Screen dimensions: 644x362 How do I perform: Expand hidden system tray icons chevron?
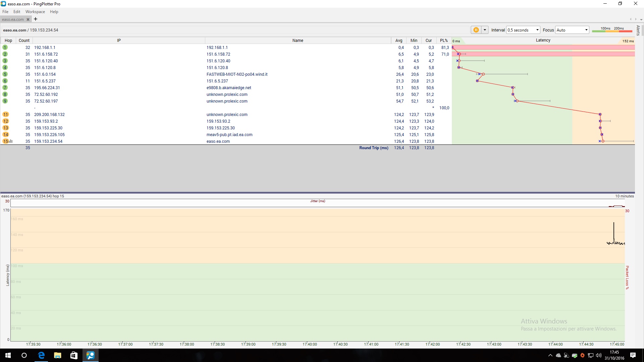550,355
